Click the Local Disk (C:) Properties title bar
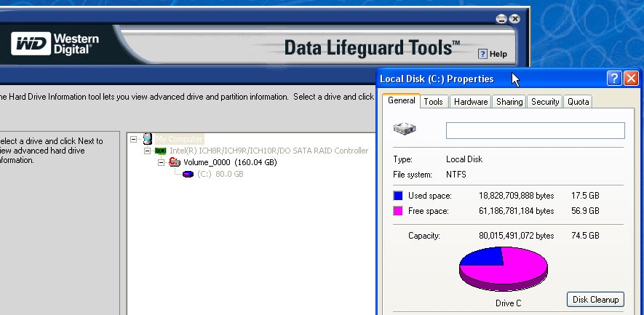The width and height of the screenshot is (644, 315). 490,79
